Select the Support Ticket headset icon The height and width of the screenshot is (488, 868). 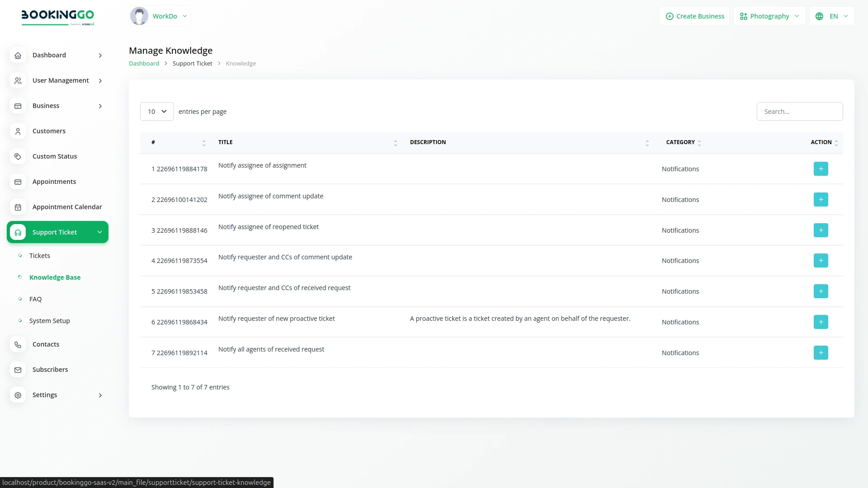pyautogui.click(x=18, y=232)
